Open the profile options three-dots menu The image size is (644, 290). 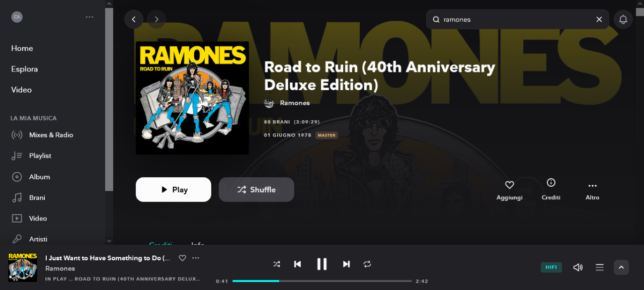90,17
